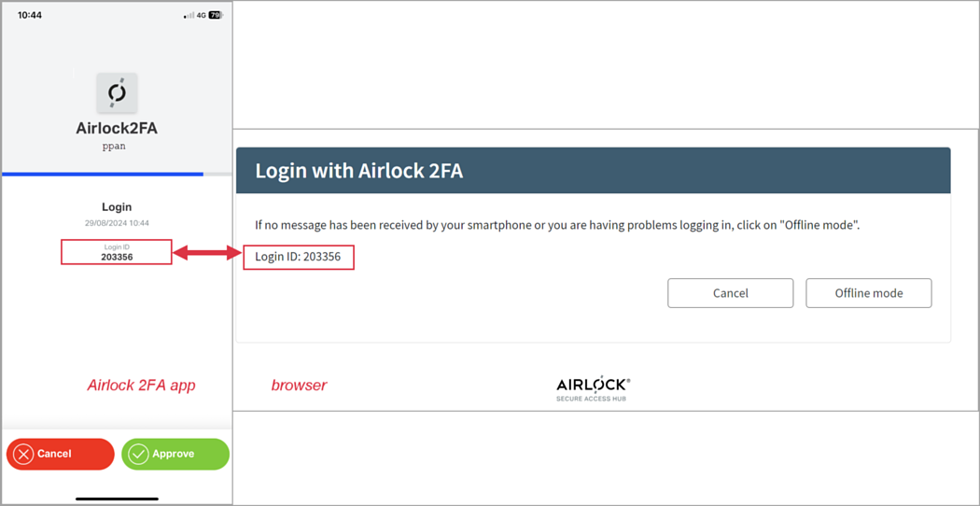Click the red double-headed arrow

click(207, 252)
